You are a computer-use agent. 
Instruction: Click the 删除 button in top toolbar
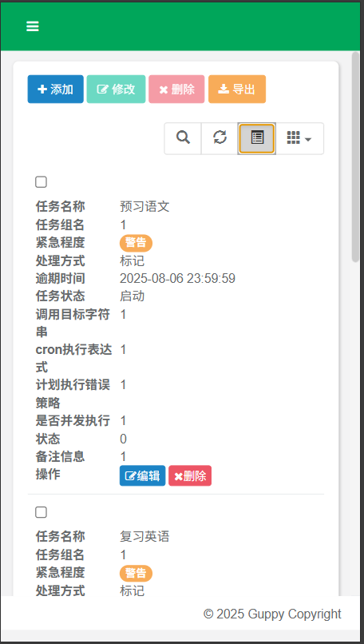(177, 89)
